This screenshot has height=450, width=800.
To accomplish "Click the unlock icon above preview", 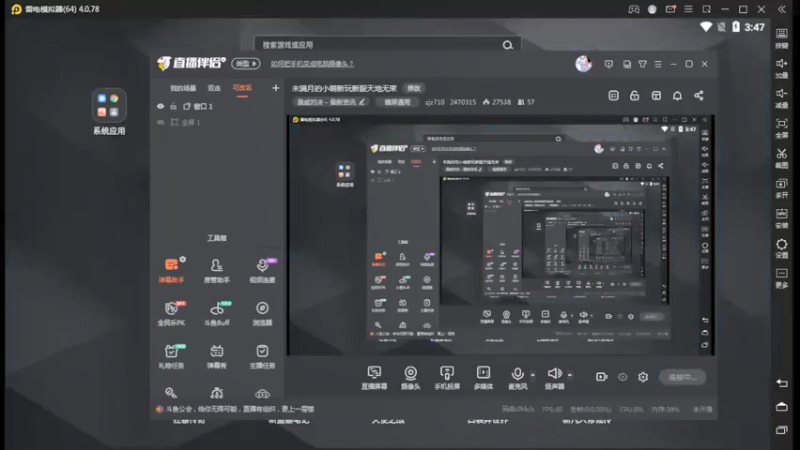I will [x=634, y=95].
